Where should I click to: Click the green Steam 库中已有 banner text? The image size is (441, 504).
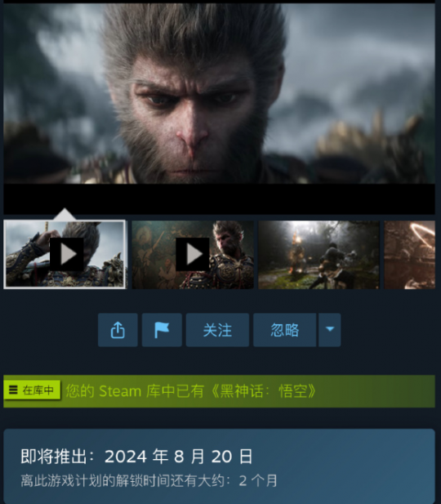(x=191, y=391)
